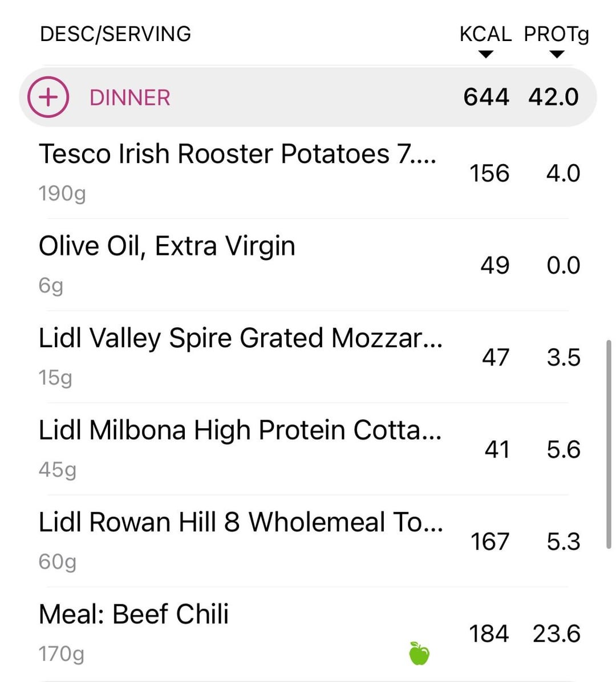Open the KCAL column dropdown arrow
This screenshot has width=616, height=682.
(x=485, y=55)
